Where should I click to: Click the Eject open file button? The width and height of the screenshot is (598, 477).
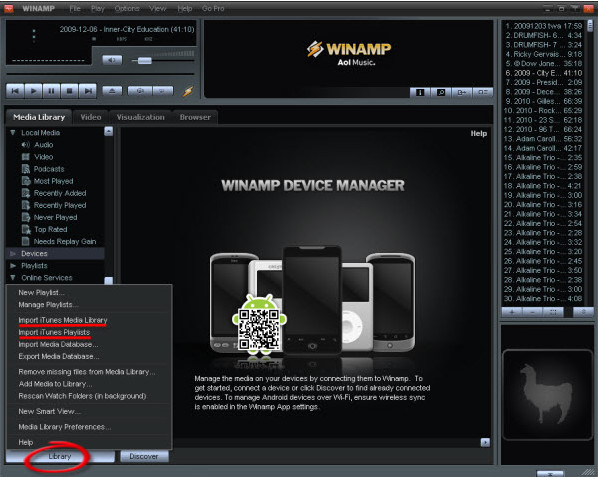tap(112, 91)
